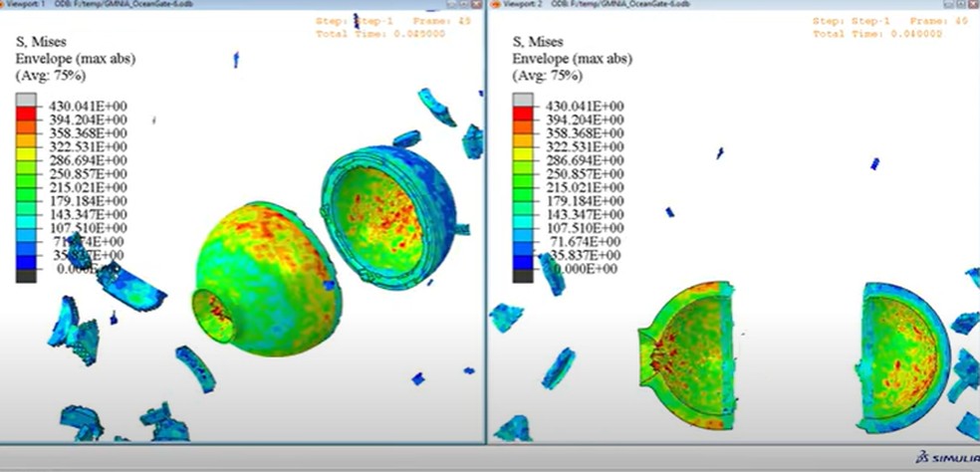Select yellow 286.694 legend swatch in Viewport 1

[x=27, y=159]
